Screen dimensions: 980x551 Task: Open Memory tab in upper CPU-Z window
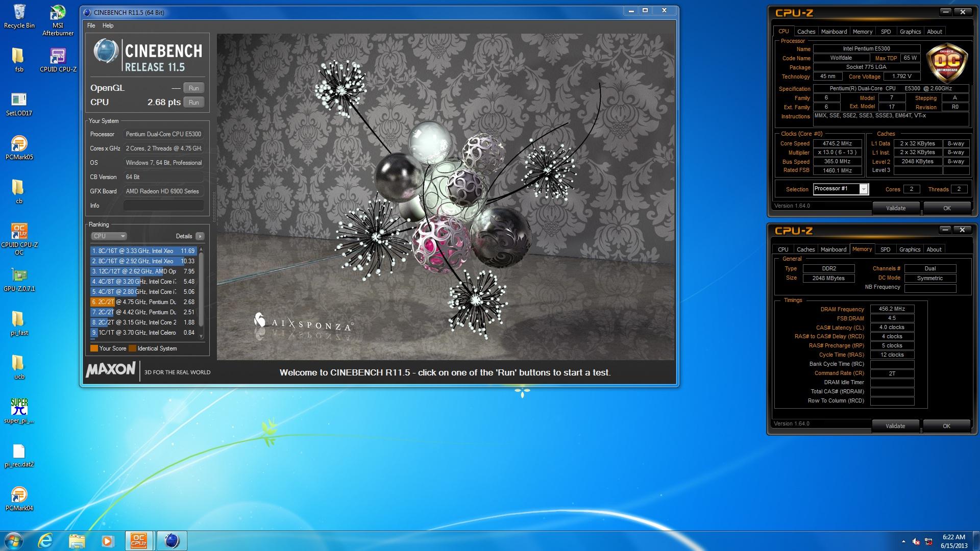click(863, 32)
